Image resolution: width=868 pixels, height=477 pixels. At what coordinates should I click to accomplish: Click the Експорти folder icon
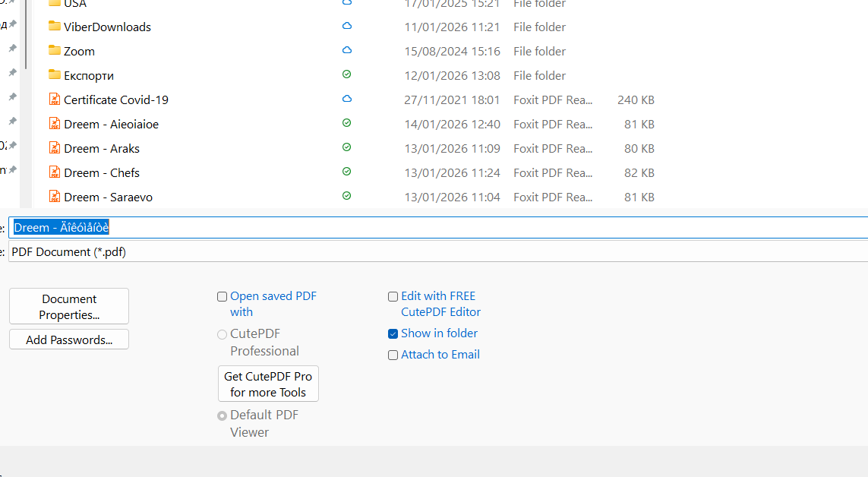point(54,75)
